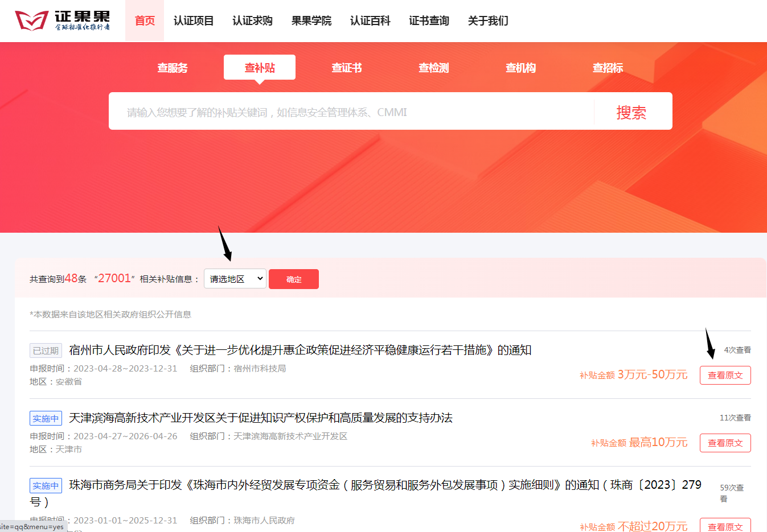Screen dimensions: 767x532
Task: Switch to the 查服务 tab
Action: point(173,68)
